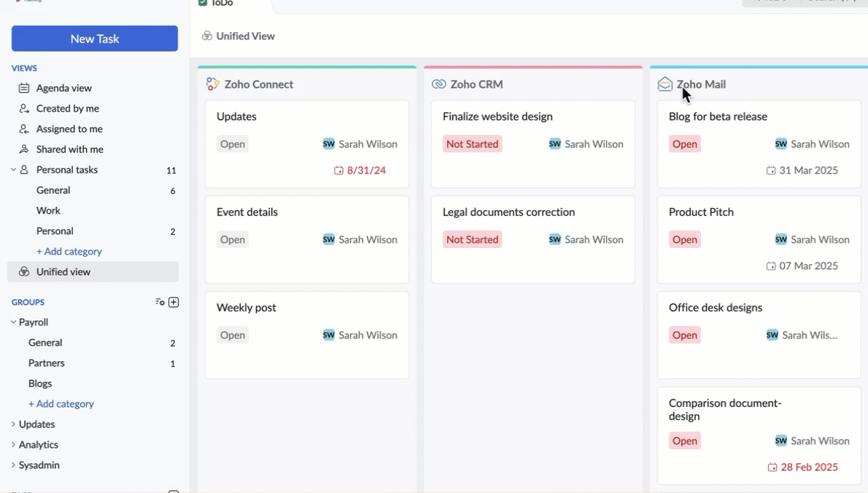The height and width of the screenshot is (493, 868).
Task: Click the Agenda view calendar icon
Action: [x=24, y=88]
